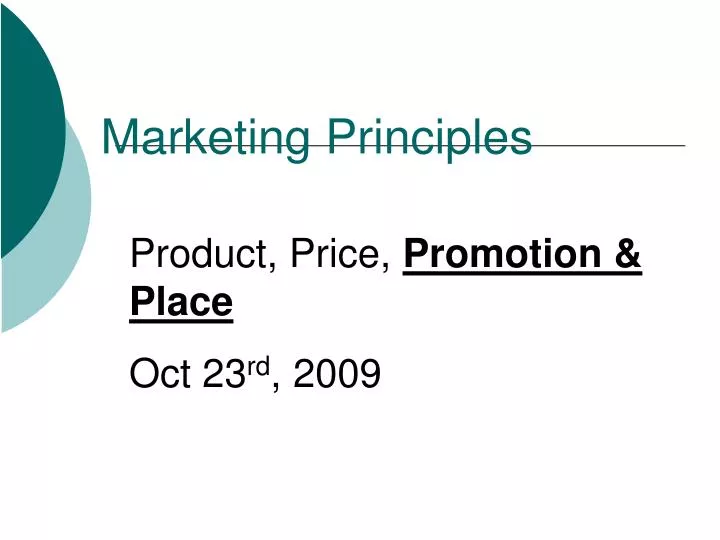This screenshot has height=540, width=720.
Task: Click the comma after "Product"
Action: [x=273, y=267]
